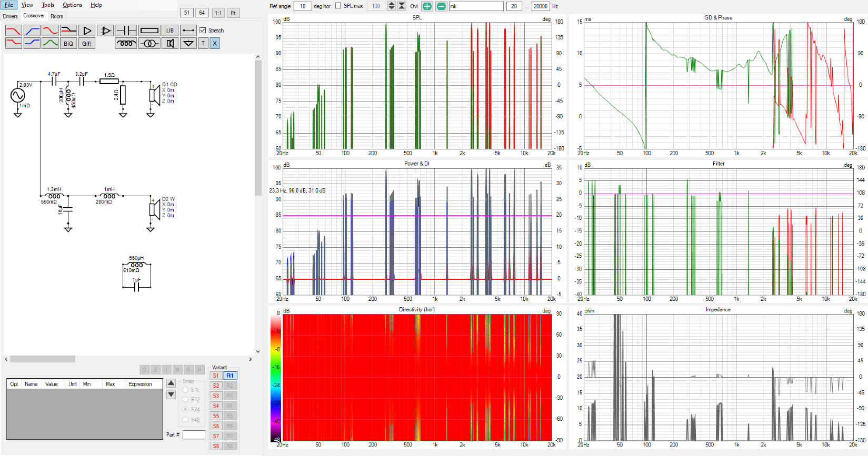
Task: Click the 20 Hz minimum frequency field
Action: (x=514, y=6)
